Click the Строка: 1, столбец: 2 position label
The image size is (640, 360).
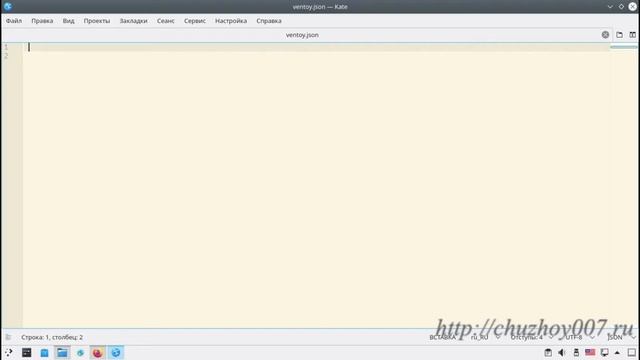point(52,337)
